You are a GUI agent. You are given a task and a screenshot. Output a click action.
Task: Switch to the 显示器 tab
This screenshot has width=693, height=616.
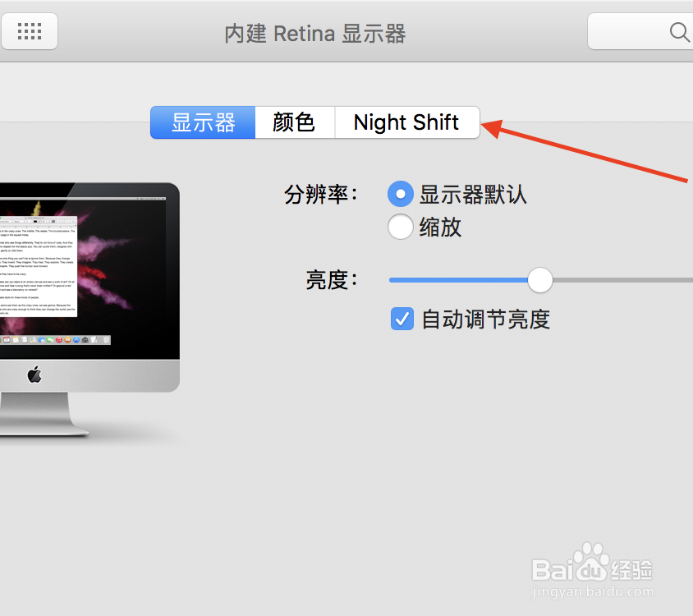[203, 122]
